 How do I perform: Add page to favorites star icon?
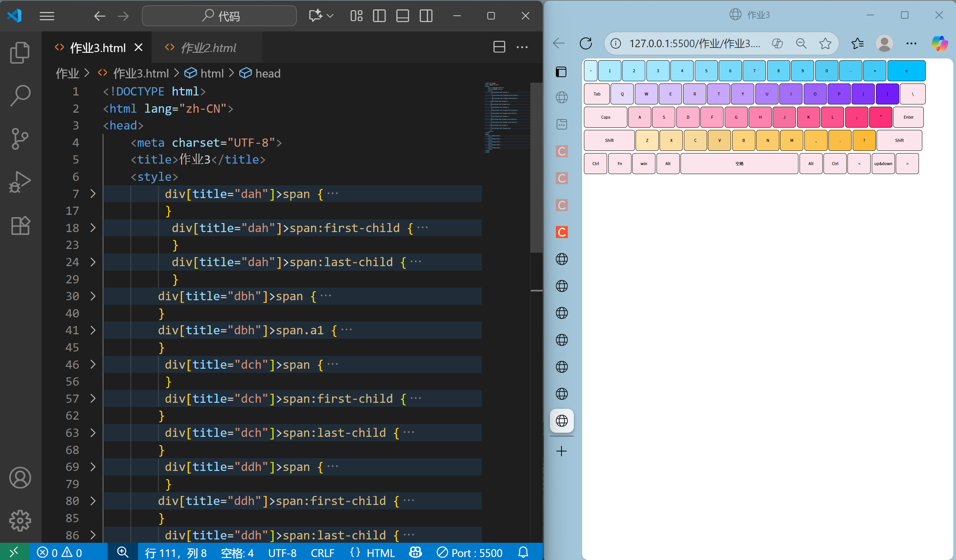(x=825, y=43)
